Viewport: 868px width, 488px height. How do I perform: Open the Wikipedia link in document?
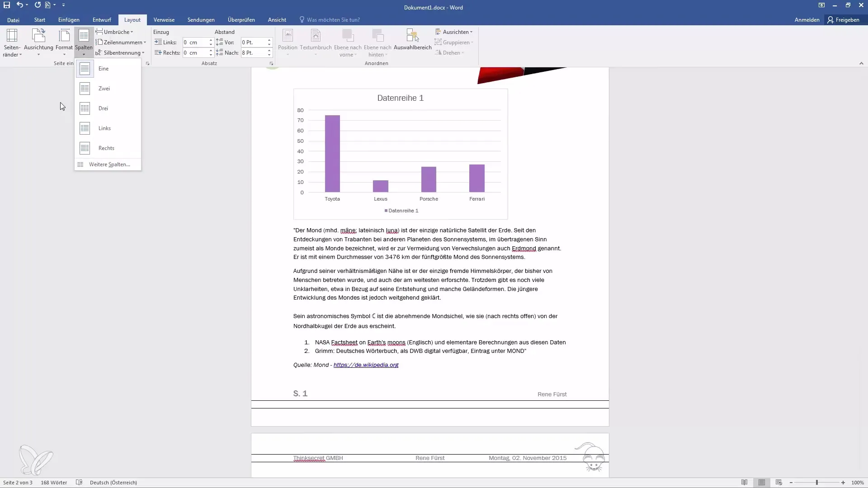(366, 365)
